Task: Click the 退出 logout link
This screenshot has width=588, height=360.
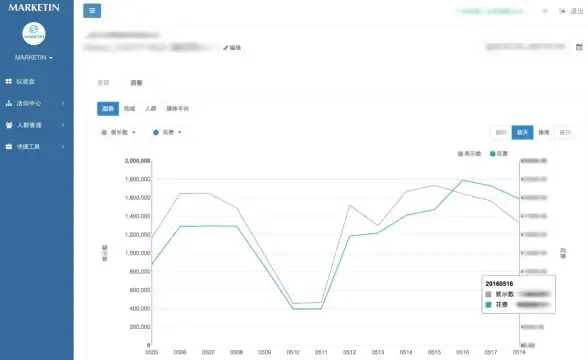Action: (x=577, y=11)
